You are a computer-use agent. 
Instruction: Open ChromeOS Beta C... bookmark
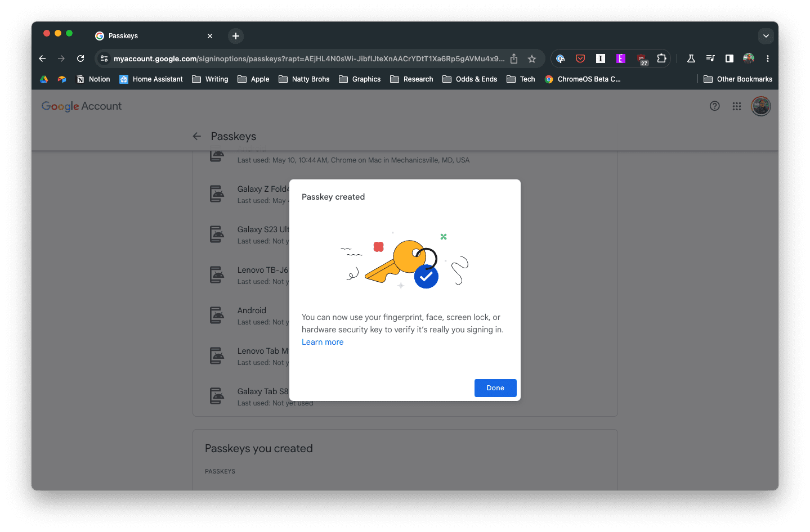coord(583,79)
